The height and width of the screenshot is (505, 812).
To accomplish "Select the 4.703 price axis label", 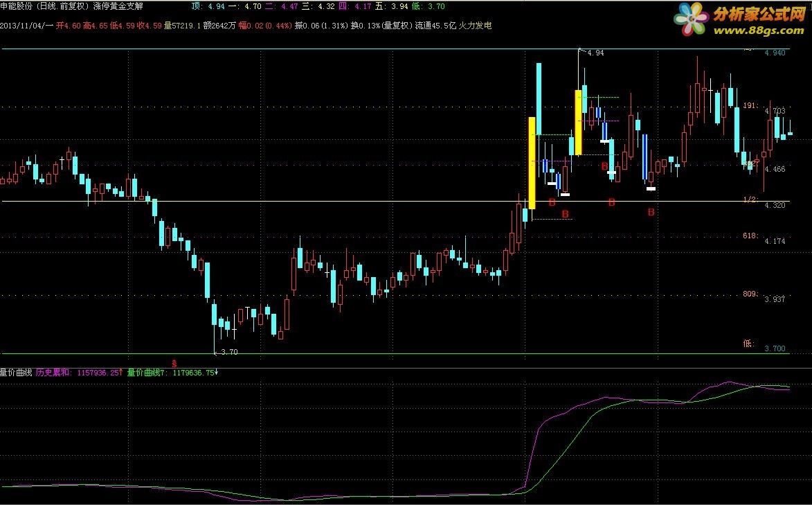I will coord(775,110).
